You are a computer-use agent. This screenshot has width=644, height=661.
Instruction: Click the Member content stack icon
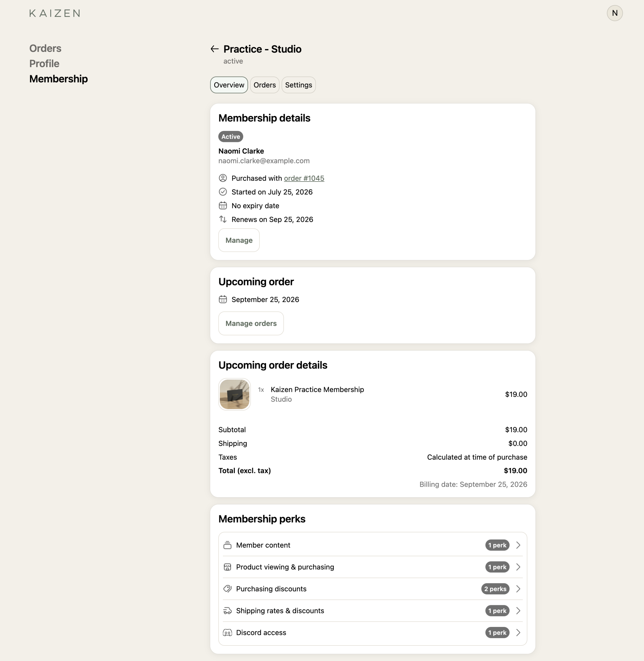(227, 545)
